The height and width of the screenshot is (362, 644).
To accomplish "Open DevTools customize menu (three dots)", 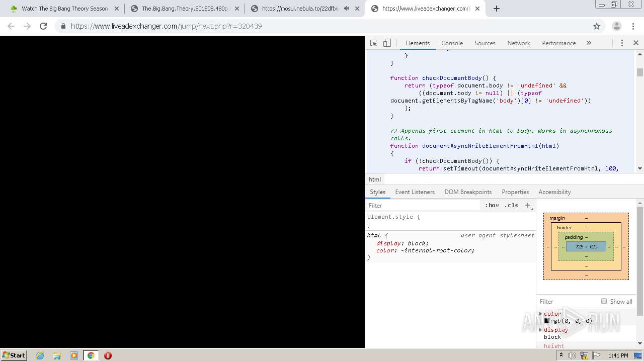I will click(622, 43).
